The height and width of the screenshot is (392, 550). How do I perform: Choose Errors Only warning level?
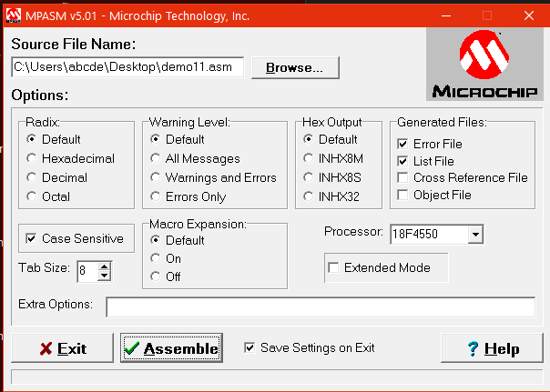point(156,196)
